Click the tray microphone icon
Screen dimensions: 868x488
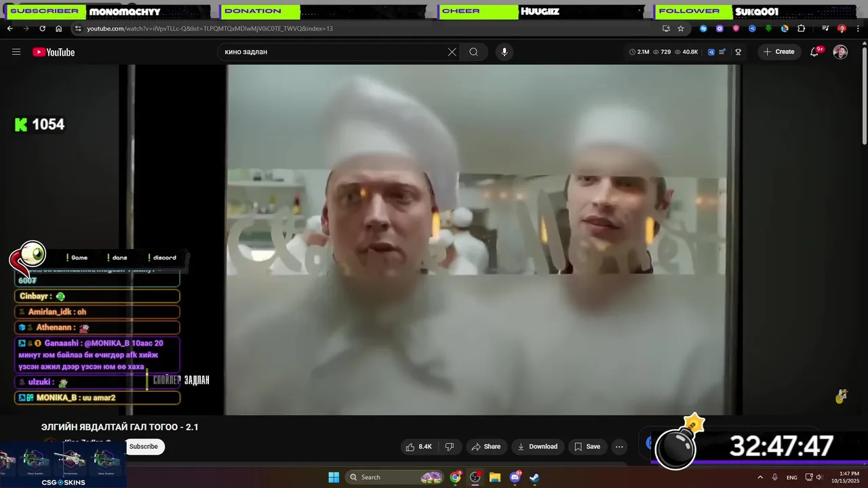pos(775,477)
